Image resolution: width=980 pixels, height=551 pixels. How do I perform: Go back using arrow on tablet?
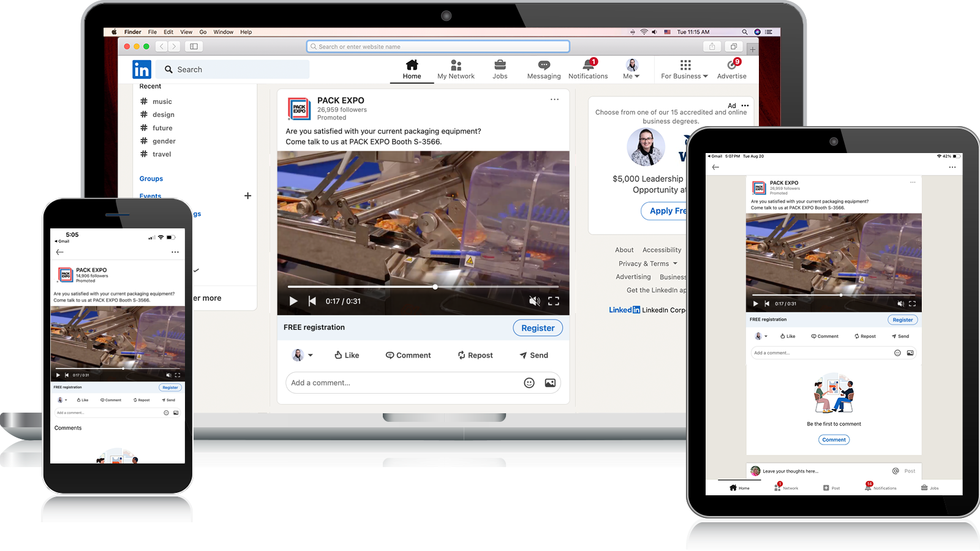tap(715, 167)
